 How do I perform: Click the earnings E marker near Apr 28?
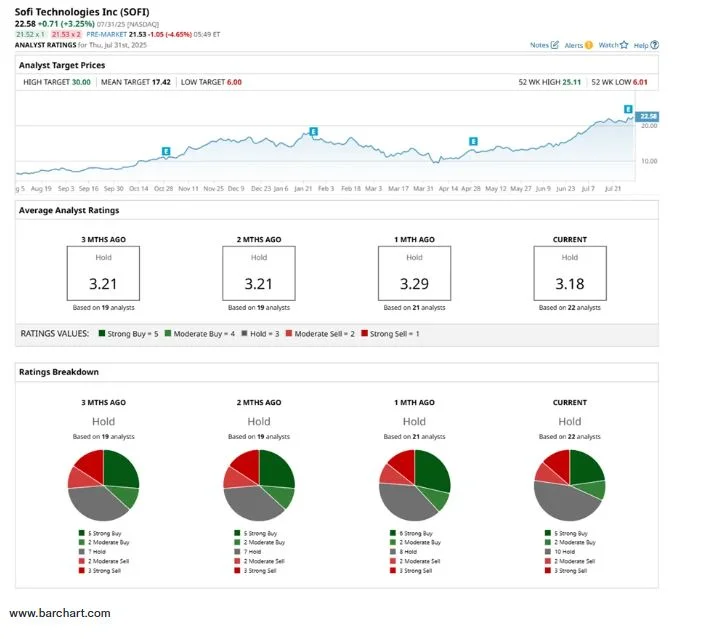coord(473,142)
